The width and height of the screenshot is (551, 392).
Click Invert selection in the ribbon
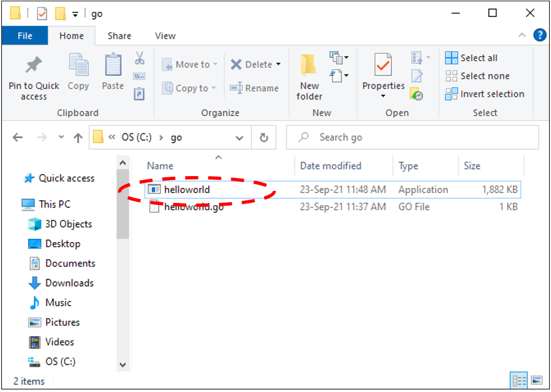pos(485,94)
